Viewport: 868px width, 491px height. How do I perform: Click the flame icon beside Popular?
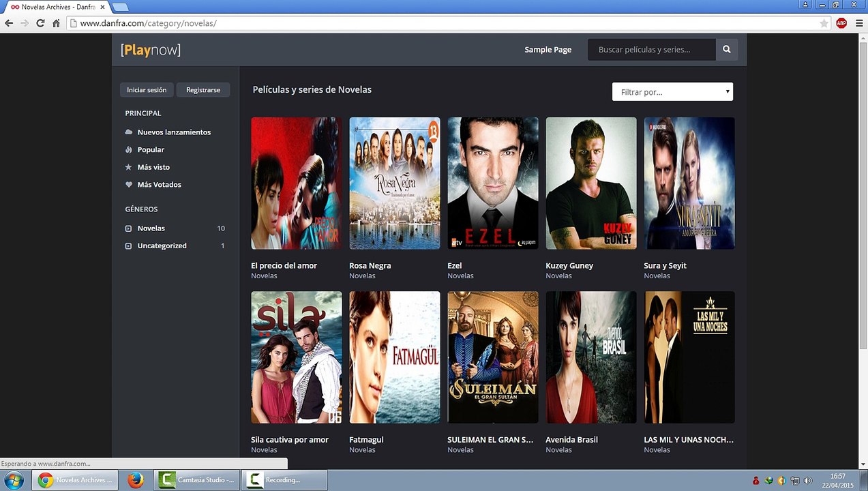pos(129,149)
